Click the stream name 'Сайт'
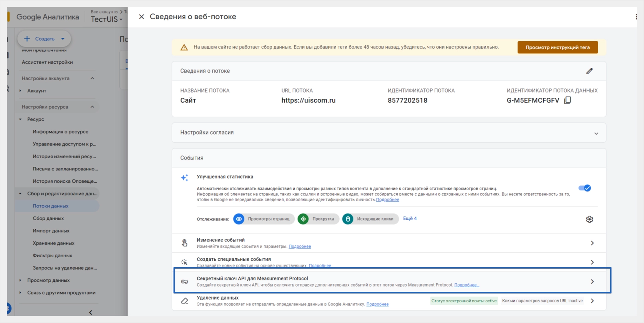644x323 pixels. [x=188, y=100]
